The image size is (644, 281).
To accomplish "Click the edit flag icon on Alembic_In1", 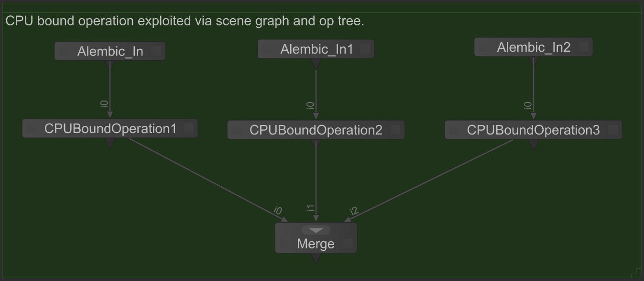I will (268, 48).
